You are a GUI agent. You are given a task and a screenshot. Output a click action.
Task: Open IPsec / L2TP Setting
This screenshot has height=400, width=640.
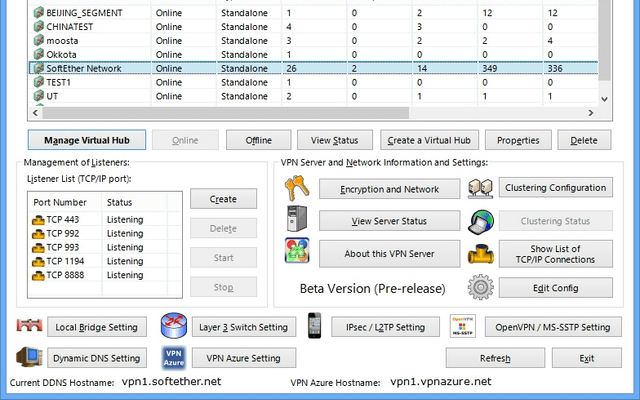385,327
